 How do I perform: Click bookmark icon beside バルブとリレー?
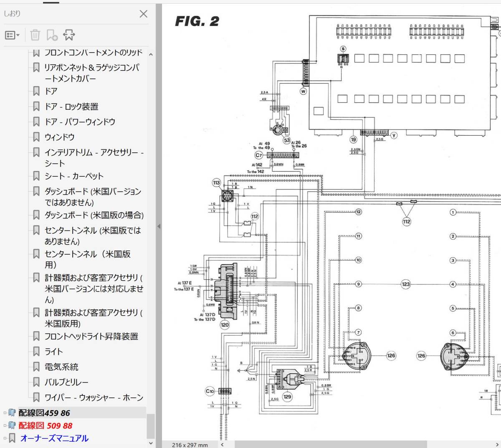(36, 382)
